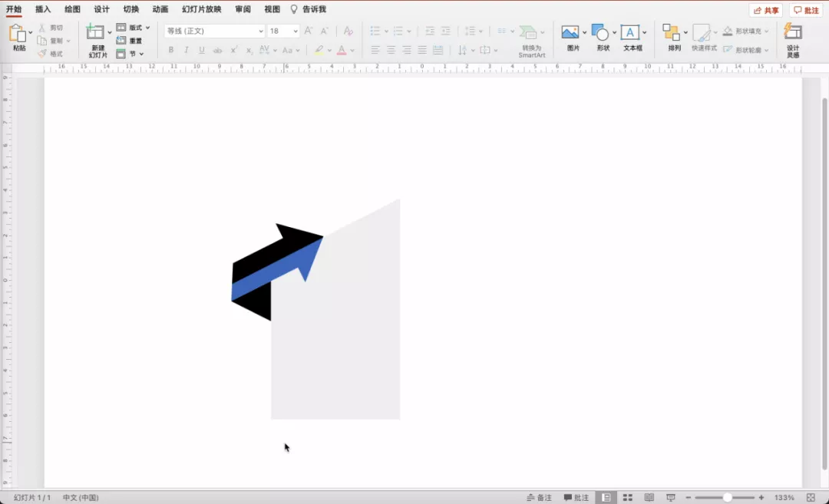Switch to the 动画 tab
The image size is (829, 504).
(160, 9)
